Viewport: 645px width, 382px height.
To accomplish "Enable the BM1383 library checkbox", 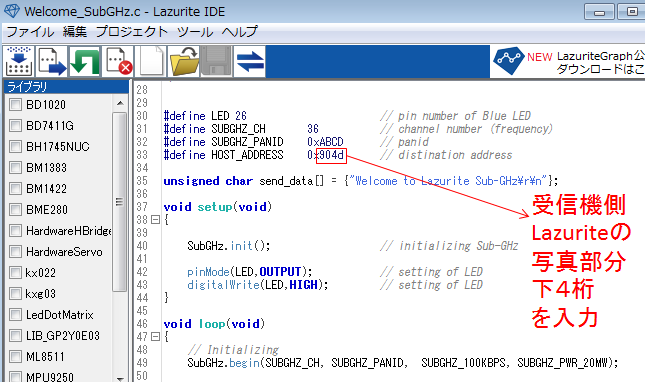I will pos(15,167).
